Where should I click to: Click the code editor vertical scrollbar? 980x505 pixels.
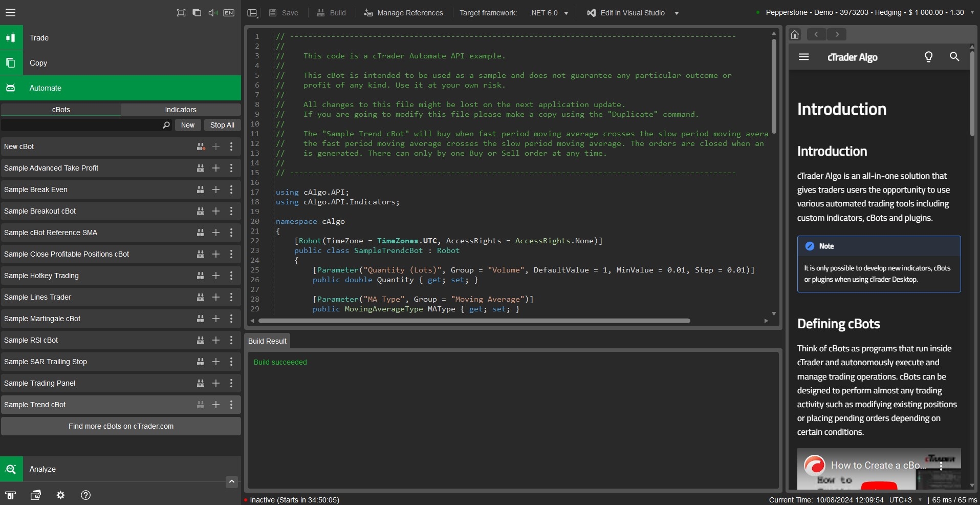click(774, 86)
